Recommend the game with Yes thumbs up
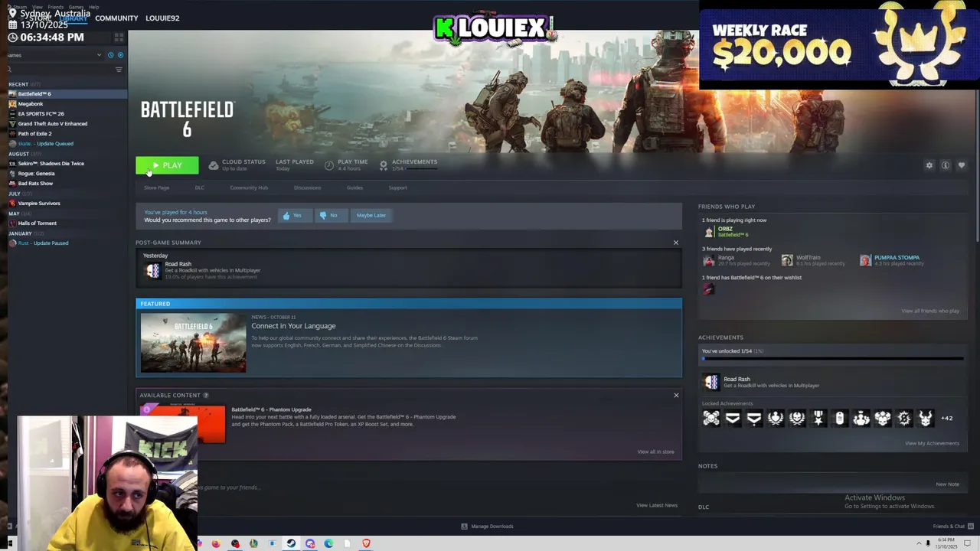The height and width of the screenshot is (551, 980). tap(294, 216)
